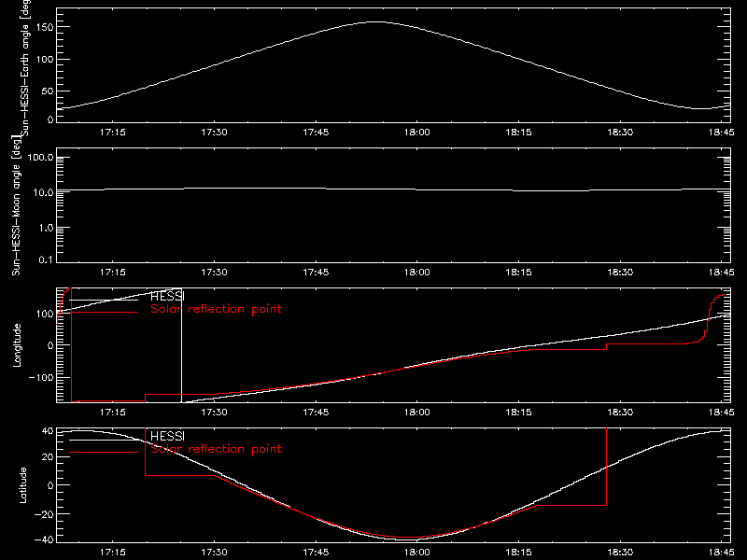Viewport: 747px width, 560px height.
Task: Click the 10.0 tick on Moon angle plot
Action: click(x=43, y=192)
